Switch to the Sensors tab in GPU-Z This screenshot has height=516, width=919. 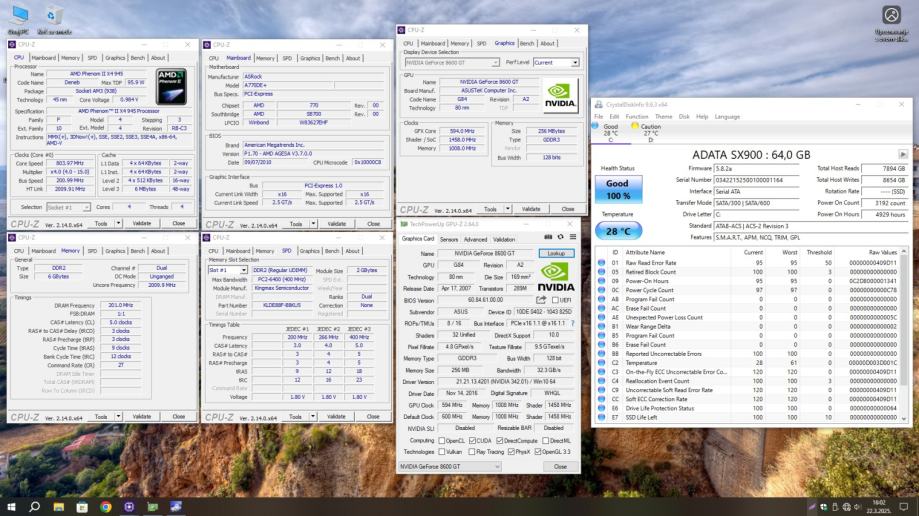coord(449,239)
